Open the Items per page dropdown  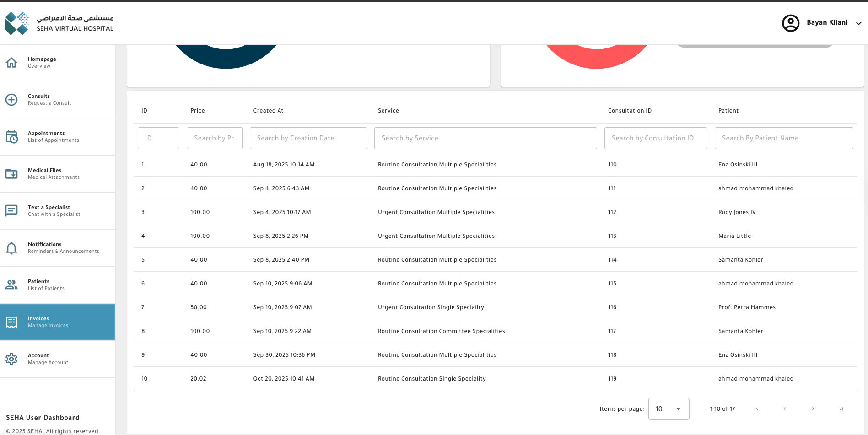(668, 409)
